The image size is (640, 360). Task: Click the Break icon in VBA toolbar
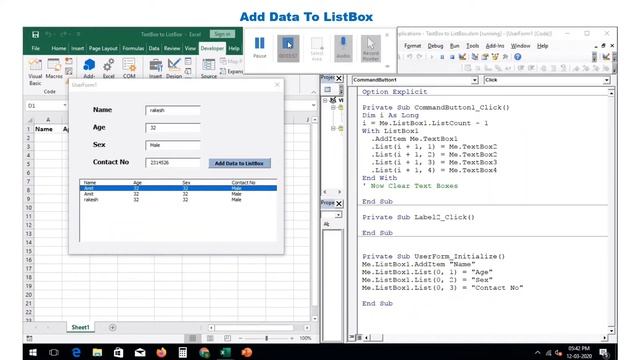click(442, 57)
